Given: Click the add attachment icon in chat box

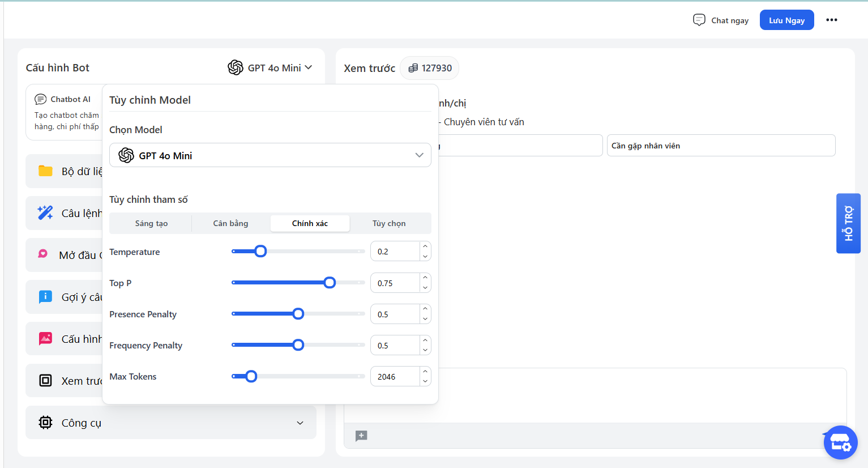Looking at the screenshot, I should click(x=361, y=436).
